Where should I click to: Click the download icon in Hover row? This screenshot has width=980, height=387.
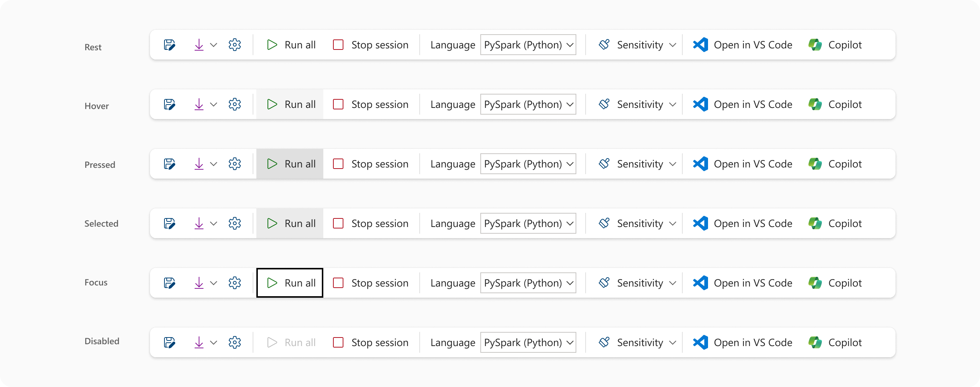pos(199,104)
